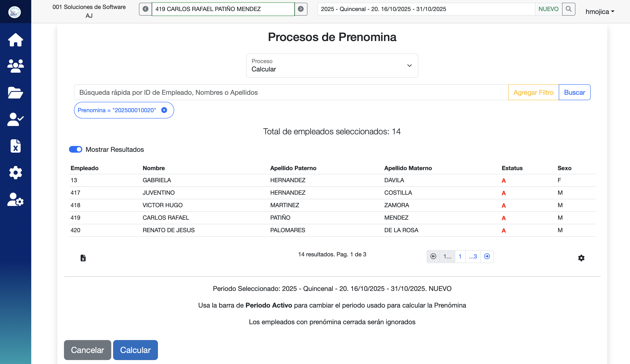Toggle the Mostrar Resultados switch
The image size is (630, 364).
[x=75, y=149]
